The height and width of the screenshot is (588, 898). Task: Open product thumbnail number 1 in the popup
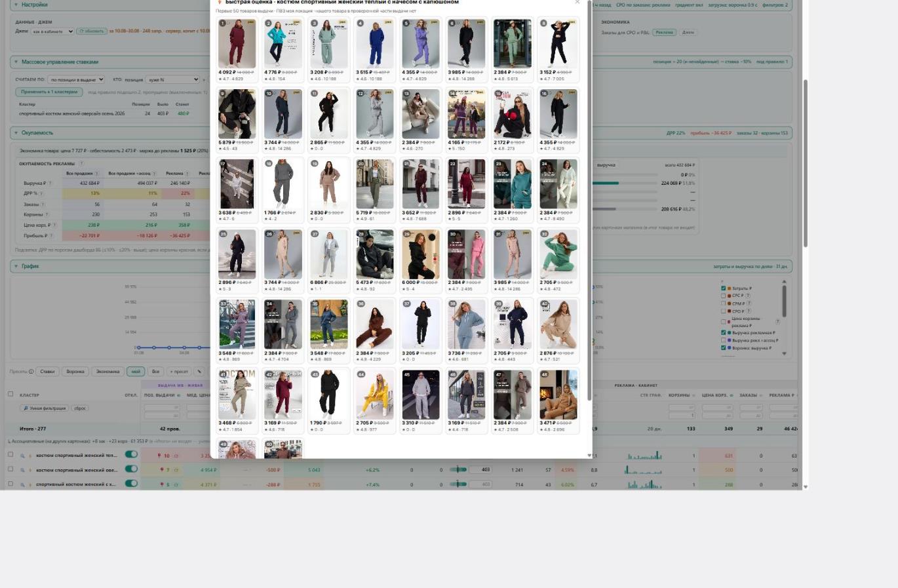point(237,43)
